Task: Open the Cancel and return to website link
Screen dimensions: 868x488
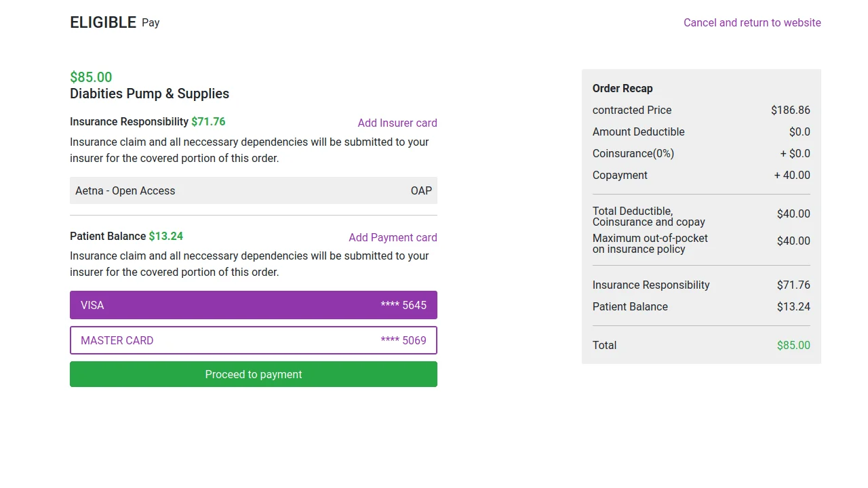Action: coord(752,22)
